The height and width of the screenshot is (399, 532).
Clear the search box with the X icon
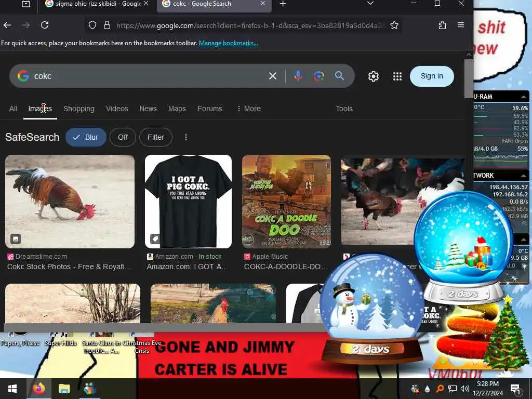[x=273, y=76]
